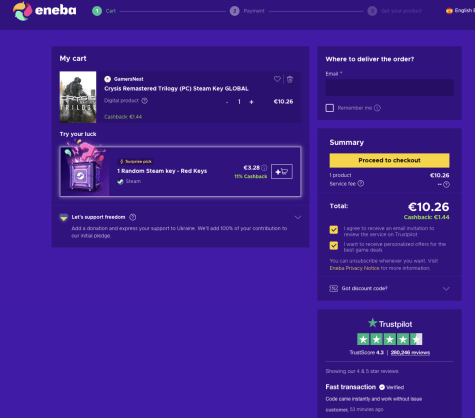
Task: Uncheck the personalized offers checkbox
Action: (x=334, y=246)
